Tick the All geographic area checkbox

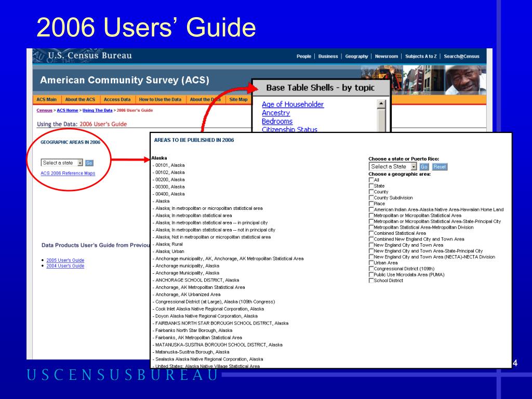click(371, 180)
